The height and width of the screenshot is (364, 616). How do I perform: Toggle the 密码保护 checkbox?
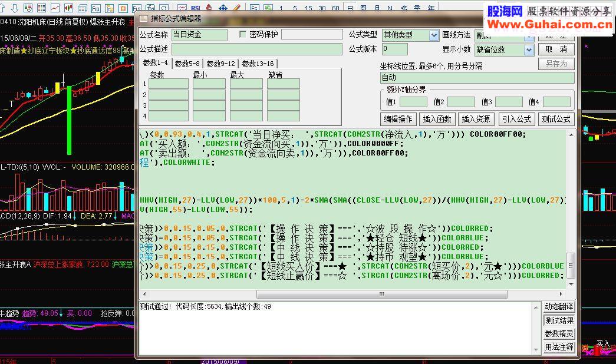coord(243,35)
